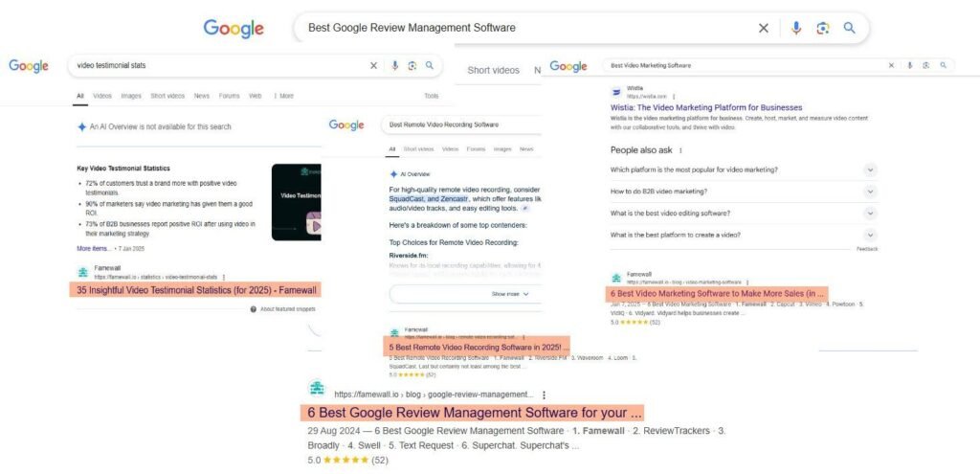Click the microphone in the video testimonial stats search
980x474 pixels.
point(394,65)
